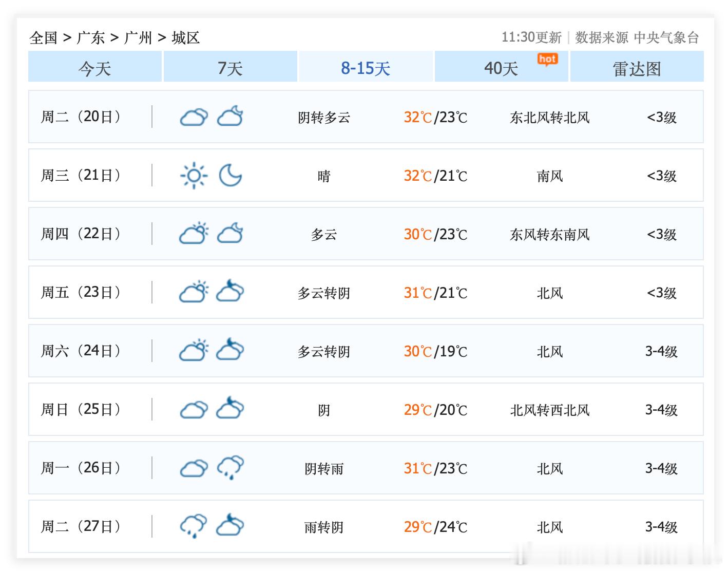The image size is (728, 572).
Task: Click the 3-4级 wind level for 周二（27日）
Action: click(661, 527)
